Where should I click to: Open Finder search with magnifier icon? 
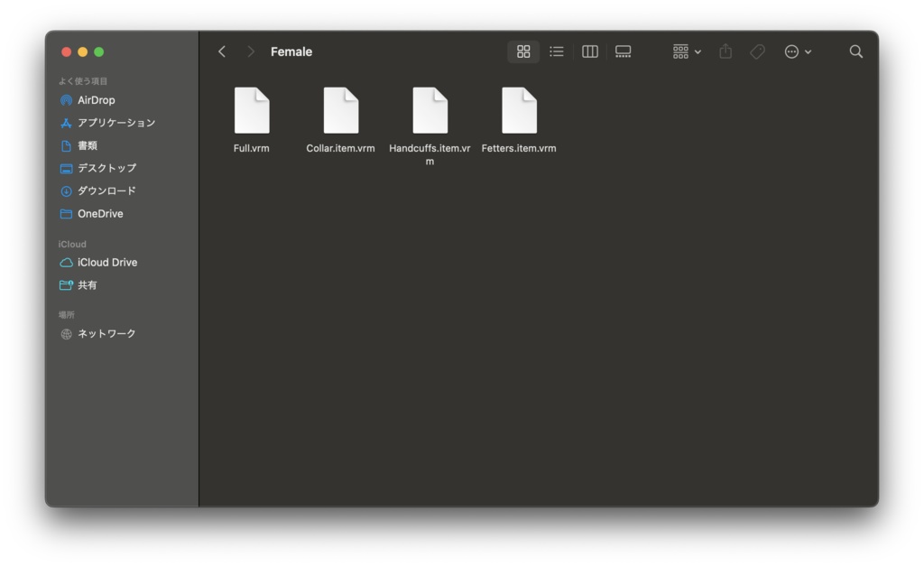click(x=855, y=51)
